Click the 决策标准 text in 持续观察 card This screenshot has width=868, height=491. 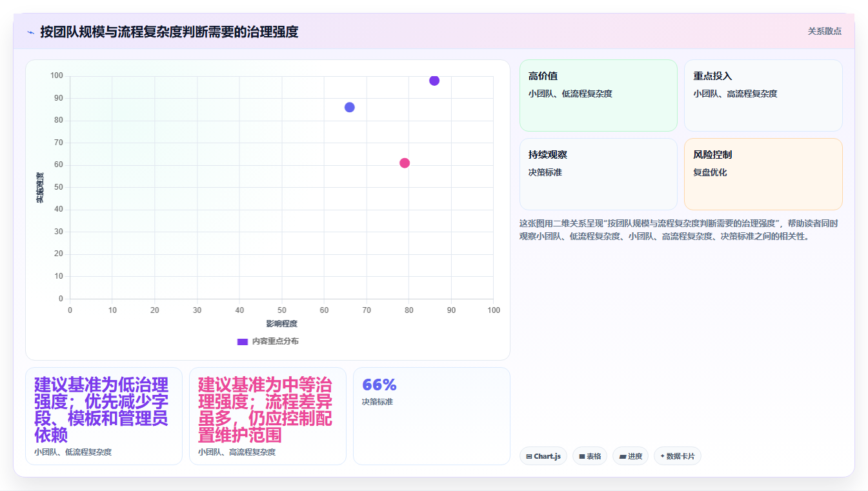pyautogui.click(x=545, y=173)
